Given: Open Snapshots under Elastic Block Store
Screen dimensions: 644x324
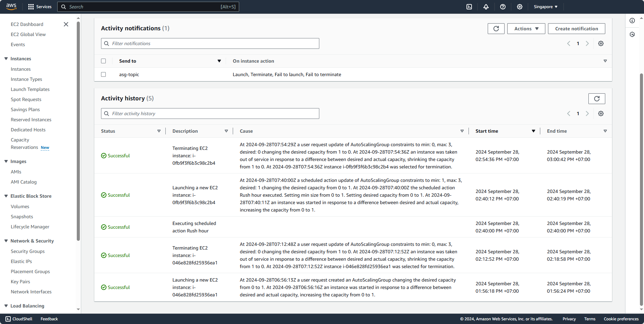Looking at the screenshot, I should click(x=22, y=217).
